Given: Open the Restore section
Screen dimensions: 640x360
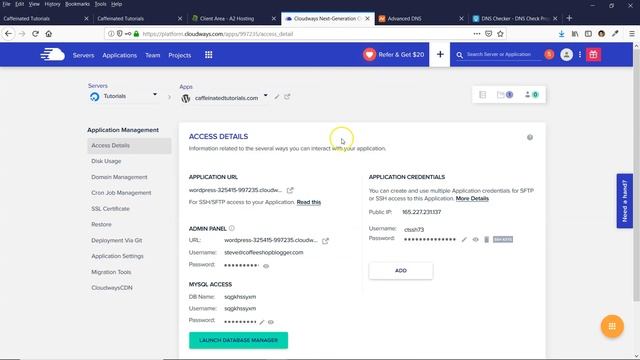Looking at the screenshot, I should click(x=101, y=224).
